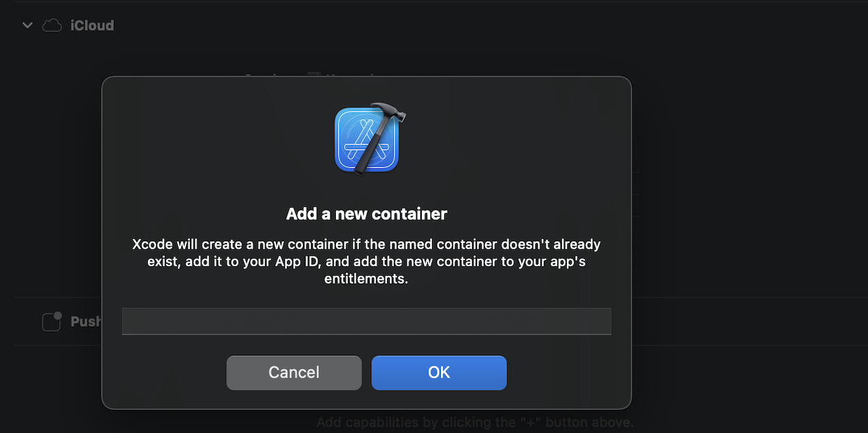The image size is (868, 433).
Task: Click the partially hidden "Push" label
Action: coord(86,321)
